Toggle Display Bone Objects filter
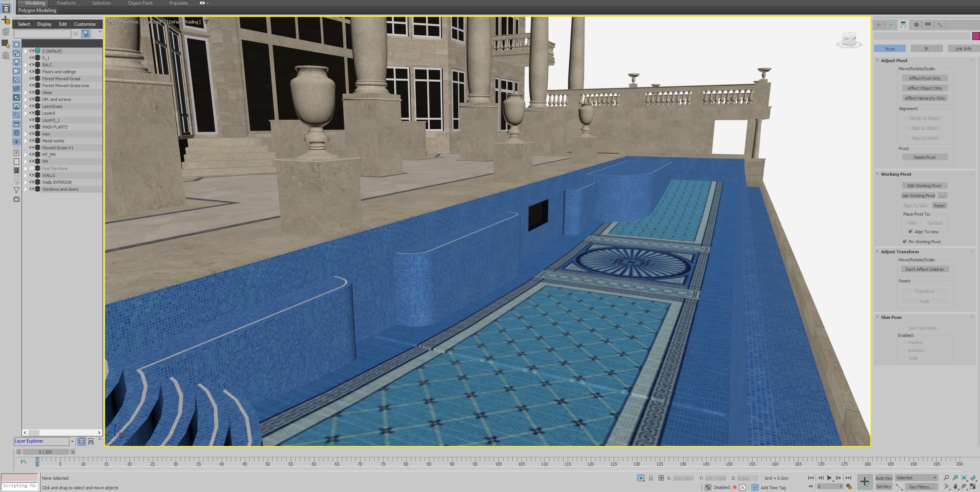Image resolution: width=980 pixels, height=492 pixels. click(16, 115)
